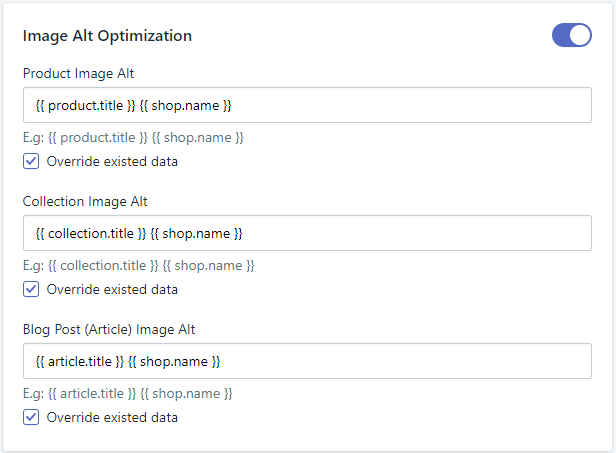Click the Image Alt Optimization heading
Viewport: 616px width, 453px height.
107,36
